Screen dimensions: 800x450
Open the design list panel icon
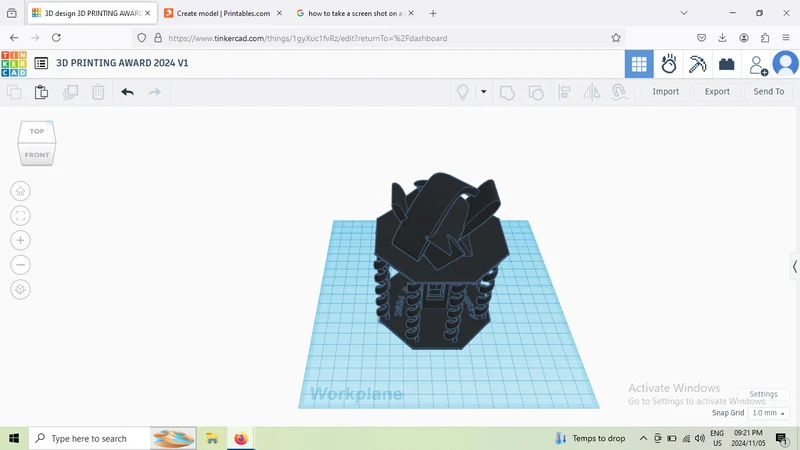pos(41,63)
